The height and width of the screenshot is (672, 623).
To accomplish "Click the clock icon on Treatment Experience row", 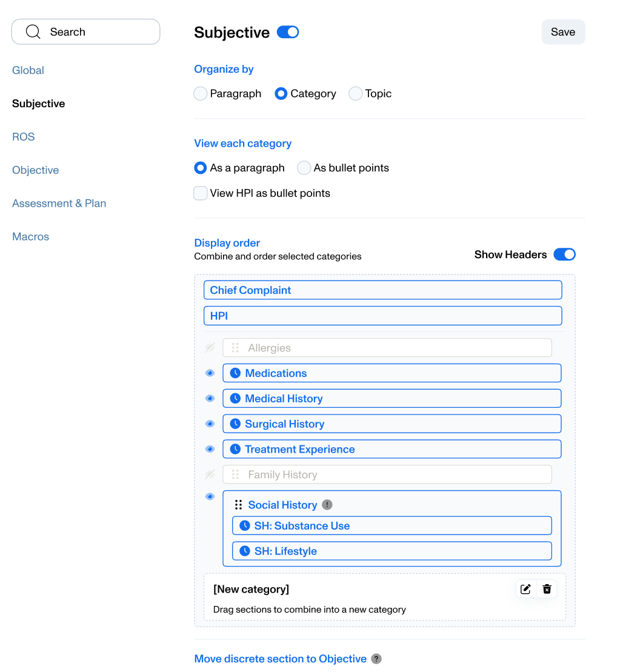I will point(235,449).
